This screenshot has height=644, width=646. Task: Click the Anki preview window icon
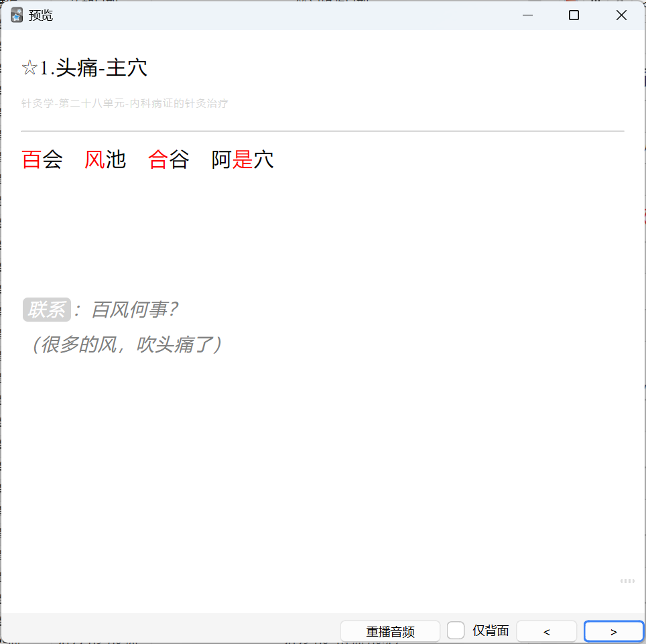pos(17,15)
